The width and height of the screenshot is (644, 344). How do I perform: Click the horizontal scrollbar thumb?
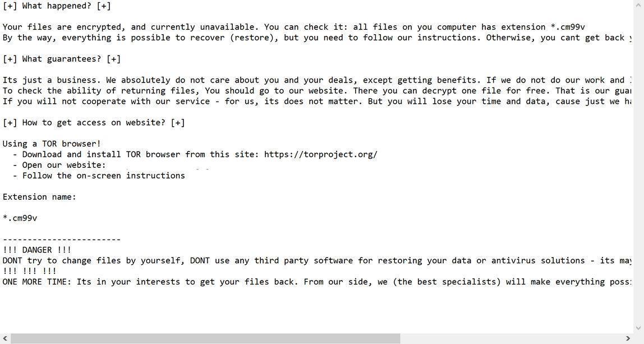[205, 339]
